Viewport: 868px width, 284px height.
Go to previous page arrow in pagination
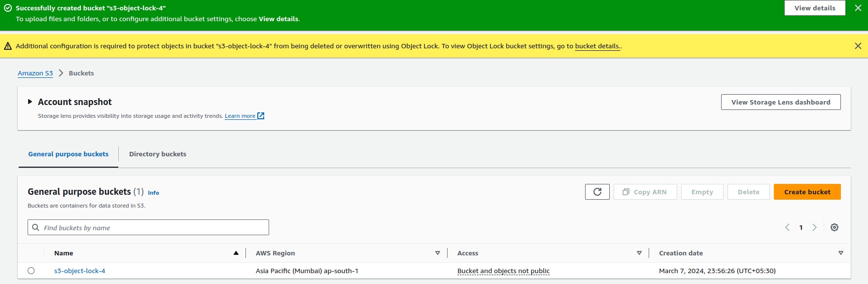[787, 227]
